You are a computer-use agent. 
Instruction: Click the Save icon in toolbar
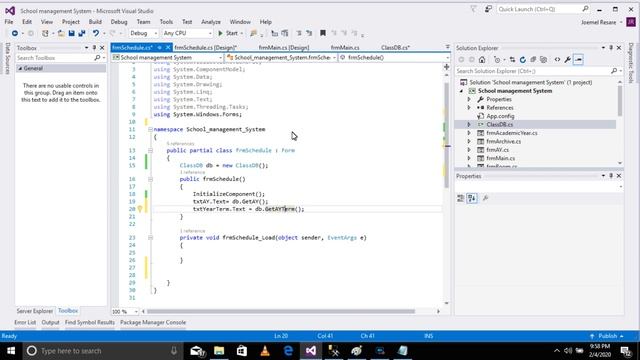(x=71, y=33)
